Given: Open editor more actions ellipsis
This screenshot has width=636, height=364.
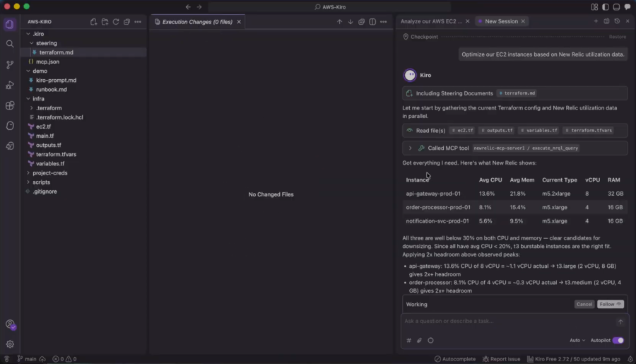Looking at the screenshot, I should (383, 22).
